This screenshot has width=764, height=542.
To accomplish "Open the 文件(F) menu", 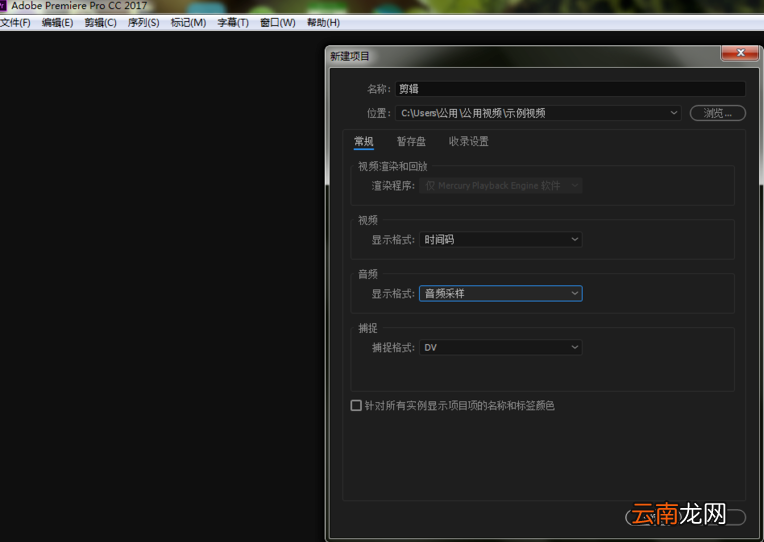I will click(15, 23).
